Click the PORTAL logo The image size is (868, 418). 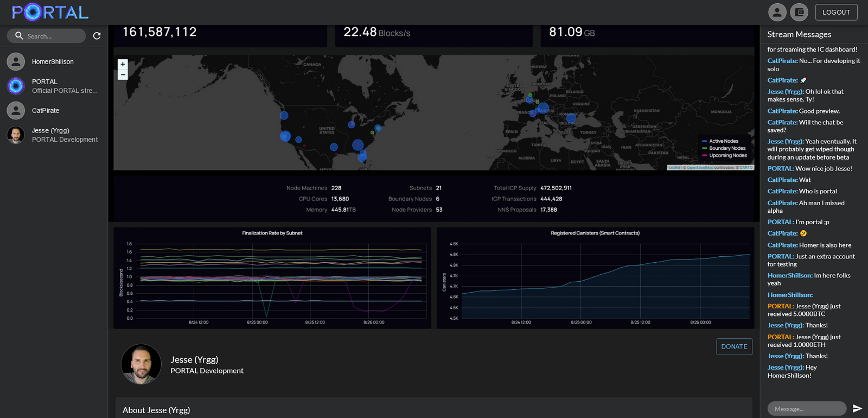(50, 12)
